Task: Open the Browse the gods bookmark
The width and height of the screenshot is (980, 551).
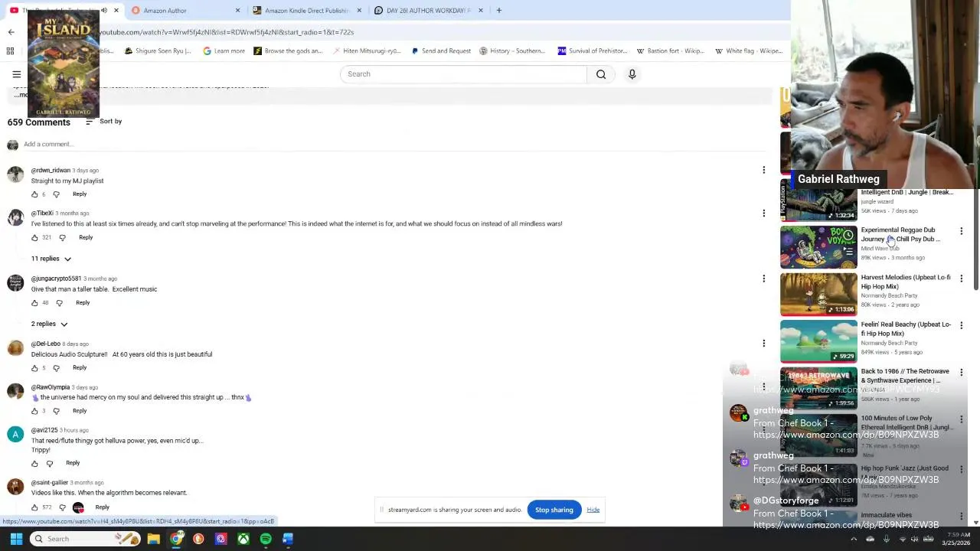Action: pos(287,51)
